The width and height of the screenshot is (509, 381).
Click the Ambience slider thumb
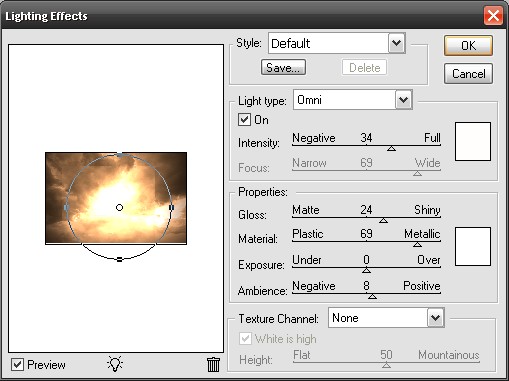point(372,296)
